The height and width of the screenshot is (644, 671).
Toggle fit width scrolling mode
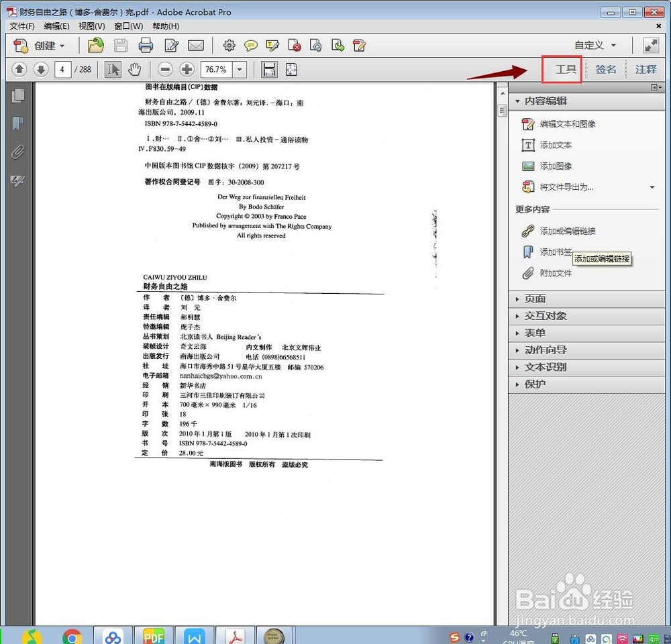(x=269, y=69)
